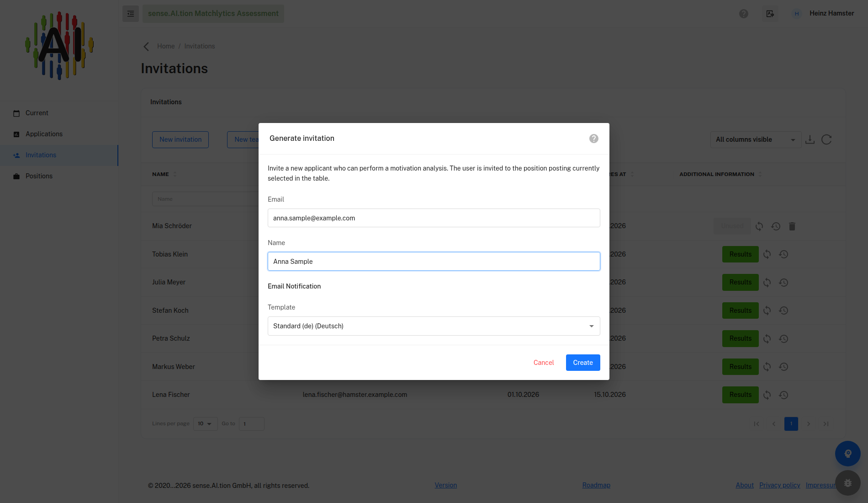Screen dimensions: 868x503
Task: Click refresh icon in Julia Meyer row
Action: tap(767, 283)
